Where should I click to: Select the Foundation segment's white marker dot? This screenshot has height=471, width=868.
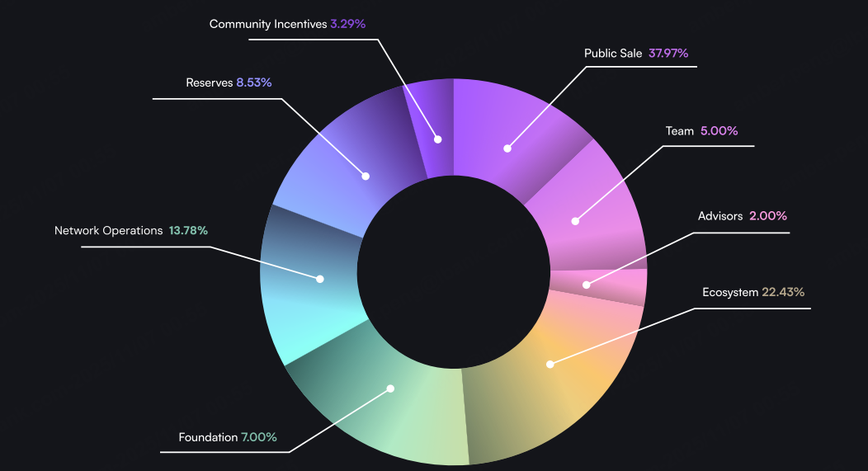click(391, 388)
